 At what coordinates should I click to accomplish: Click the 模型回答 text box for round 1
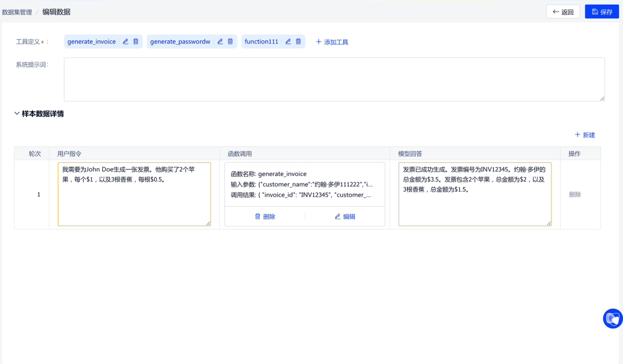[475, 194]
